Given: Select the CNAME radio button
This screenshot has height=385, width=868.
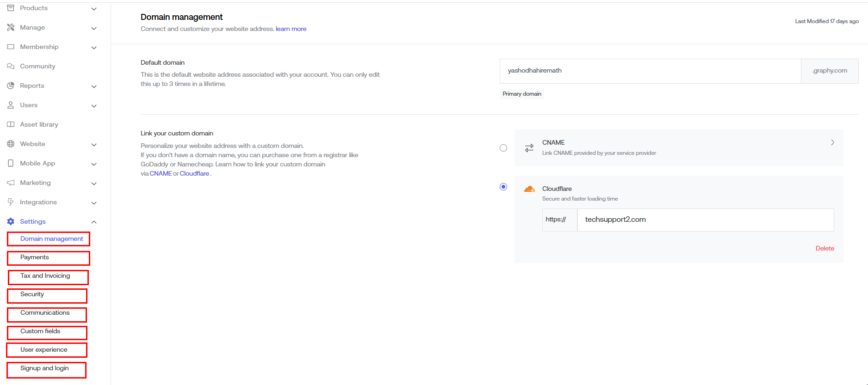Looking at the screenshot, I should pos(503,148).
